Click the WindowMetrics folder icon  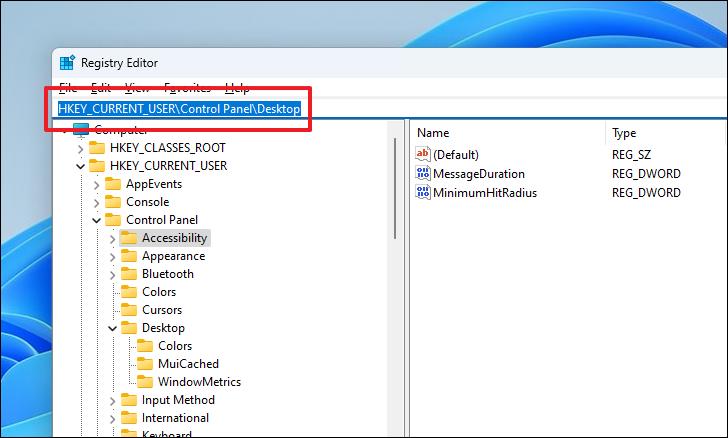click(x=145, y=382)
